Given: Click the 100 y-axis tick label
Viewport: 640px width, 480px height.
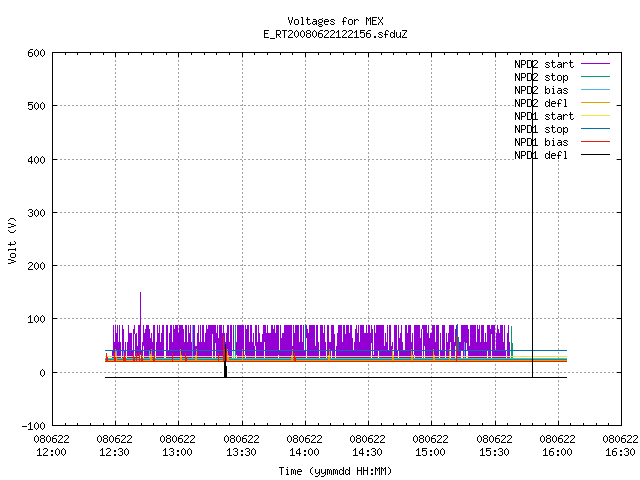Looking at the screenshot, I should [36, 319].
